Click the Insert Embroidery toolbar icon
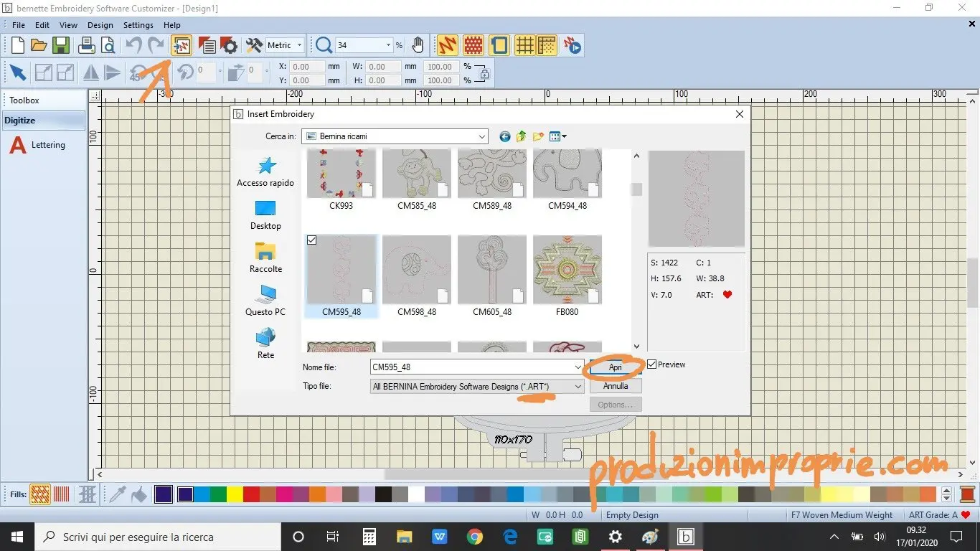This screenshot has width=980, height=551. (x=181, y=45)
